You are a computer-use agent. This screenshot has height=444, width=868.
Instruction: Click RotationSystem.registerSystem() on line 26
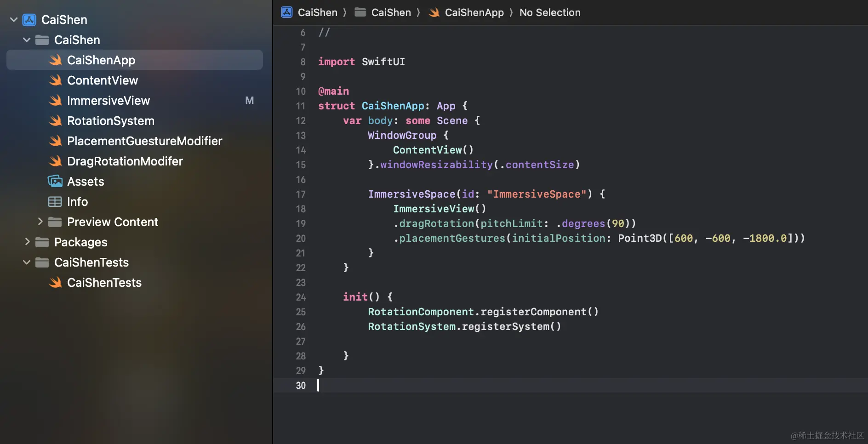coord(464,327)
